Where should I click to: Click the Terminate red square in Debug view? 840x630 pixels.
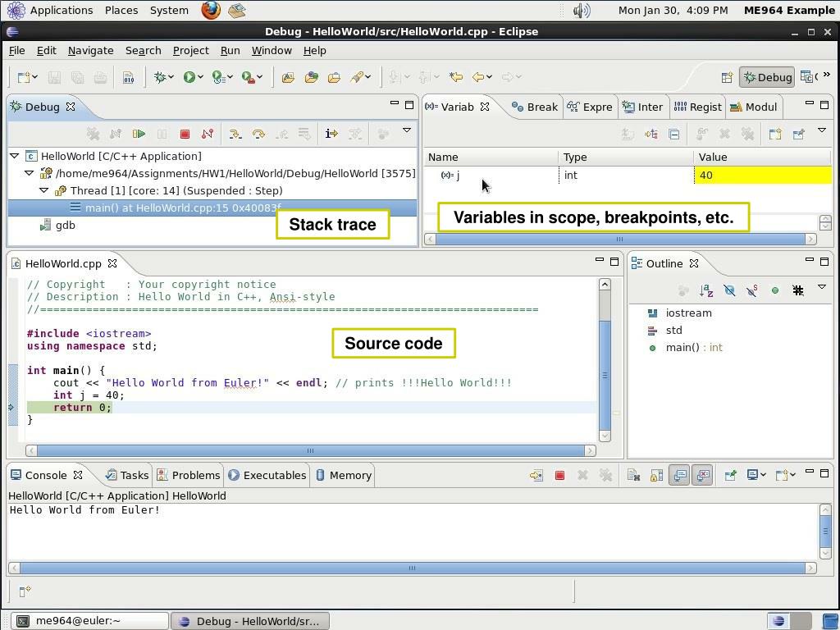[x=185, y=134]
